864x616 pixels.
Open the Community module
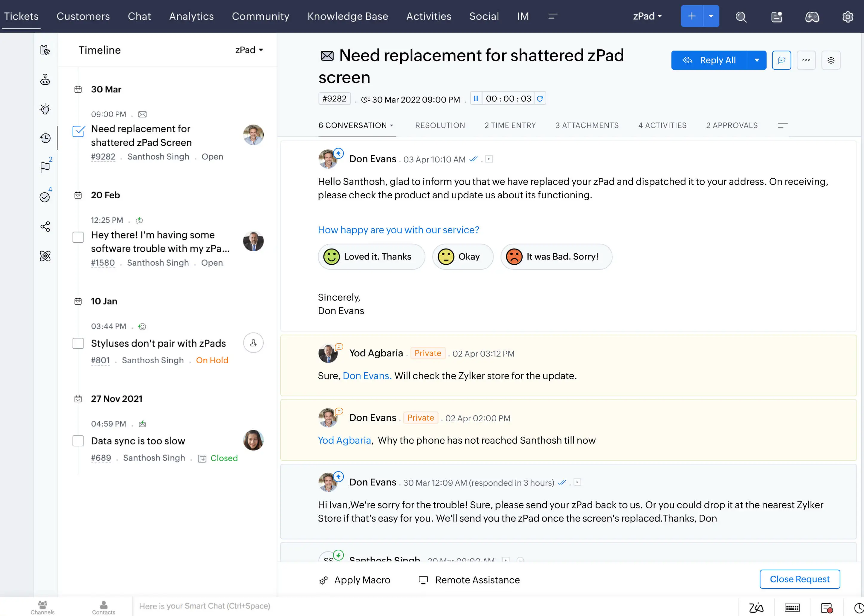(260, 16)
